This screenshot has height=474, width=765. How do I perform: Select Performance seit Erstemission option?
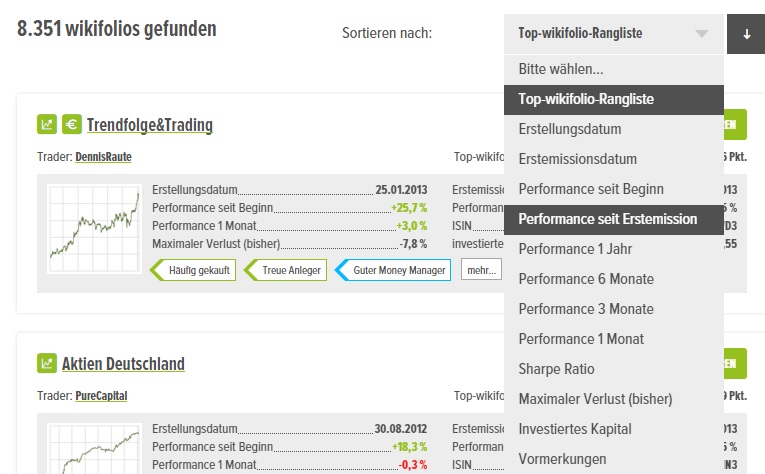coord(608,219)
